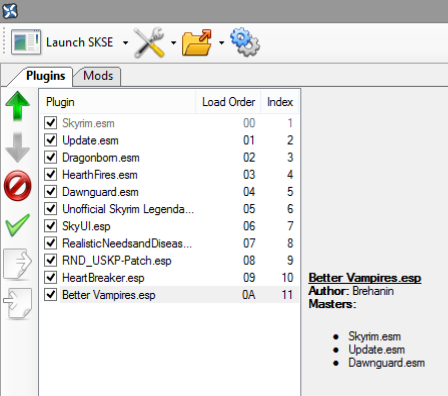Screen dimensions: 448x396
Task: Click the open folder icon
Action: point(197,42)
